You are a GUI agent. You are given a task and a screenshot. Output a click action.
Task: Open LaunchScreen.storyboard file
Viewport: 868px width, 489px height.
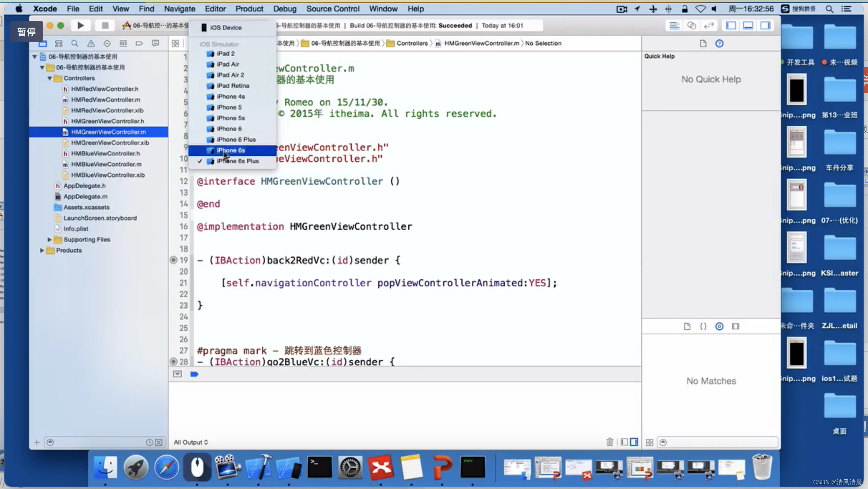(100, 218)
